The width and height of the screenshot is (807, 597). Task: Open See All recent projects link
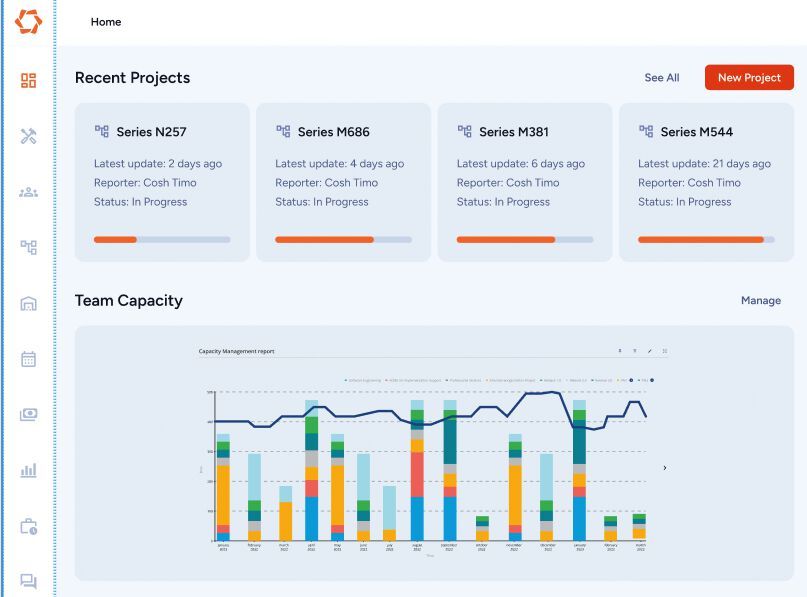point(661,78)
